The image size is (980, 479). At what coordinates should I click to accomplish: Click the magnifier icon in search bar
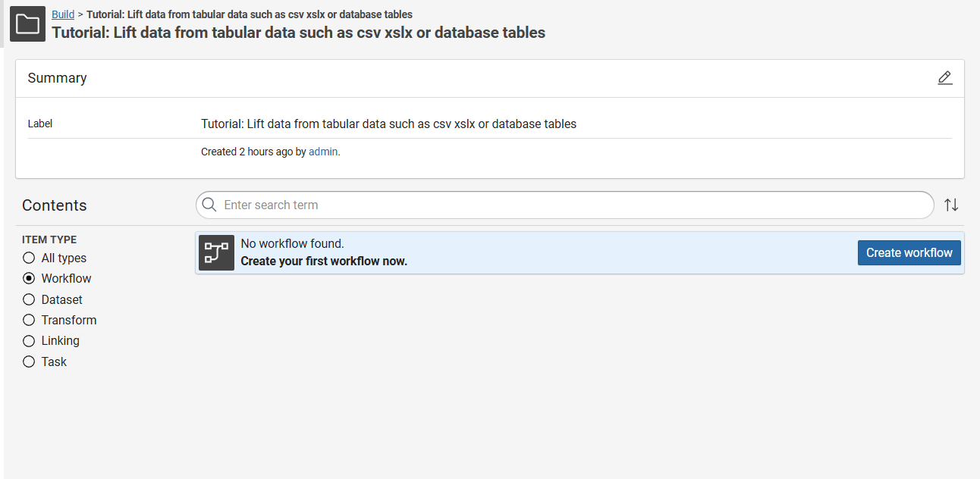point(209,205)
